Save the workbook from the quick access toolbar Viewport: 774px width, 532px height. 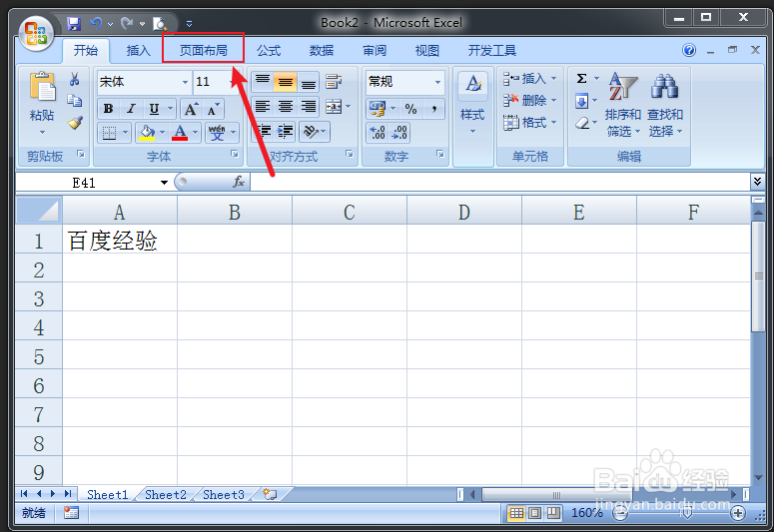74,23
